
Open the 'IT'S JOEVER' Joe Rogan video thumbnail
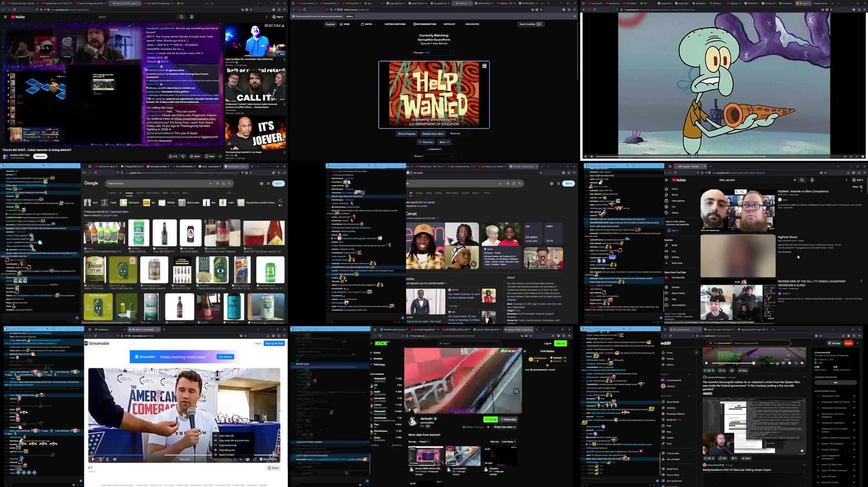tap(255, 133)
